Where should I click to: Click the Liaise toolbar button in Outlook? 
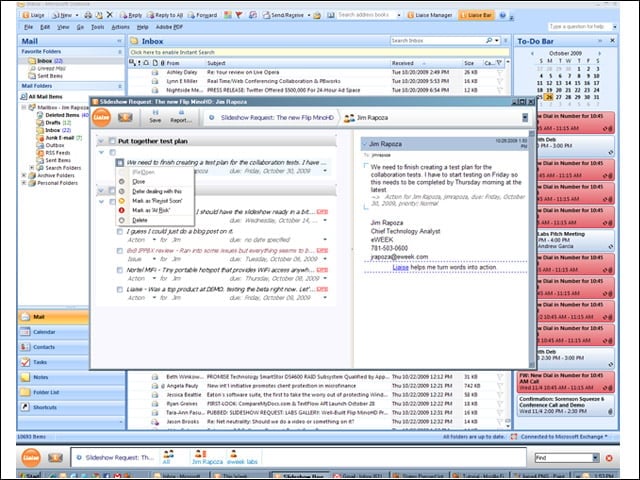pos(33,15)
